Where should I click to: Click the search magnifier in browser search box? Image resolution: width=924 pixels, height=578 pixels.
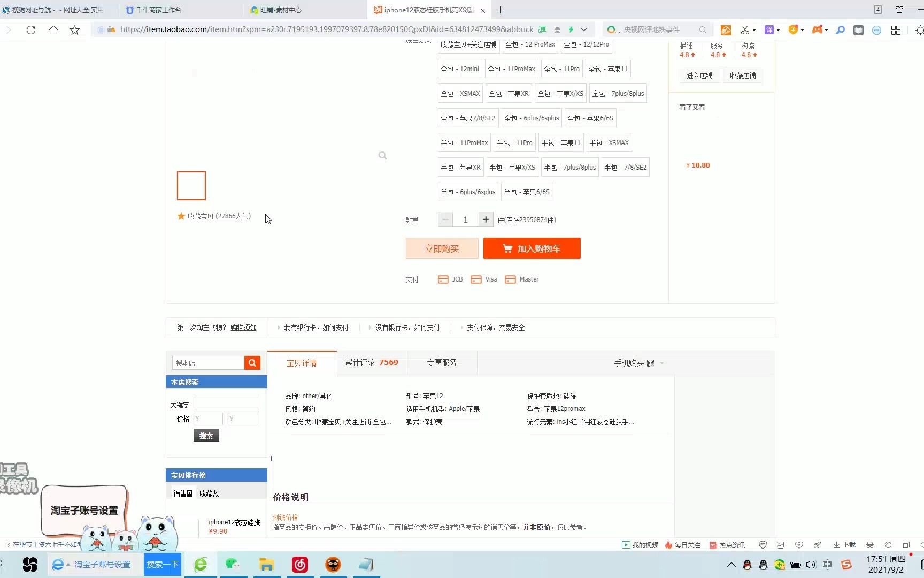pos(703,29)
